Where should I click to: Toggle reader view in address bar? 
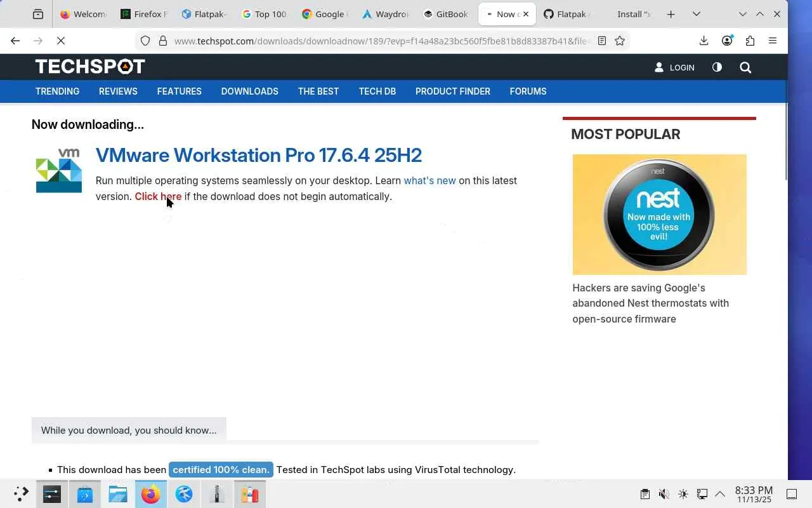point(602,41)
